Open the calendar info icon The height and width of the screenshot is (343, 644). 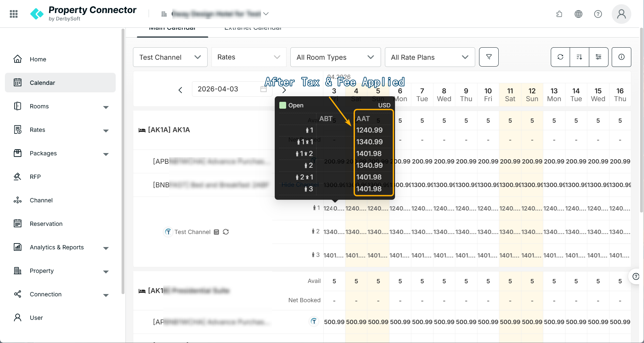pyautogui.click(x=622, y=57)
